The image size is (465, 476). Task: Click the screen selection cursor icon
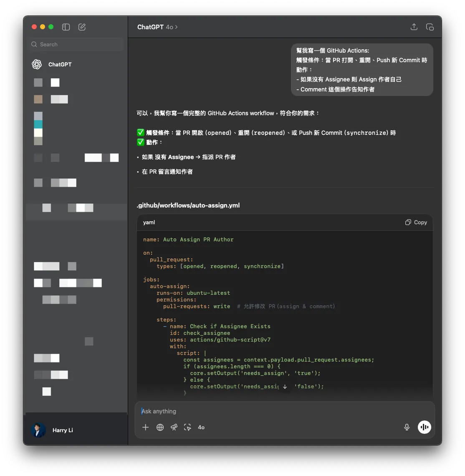tap(187, 427)
